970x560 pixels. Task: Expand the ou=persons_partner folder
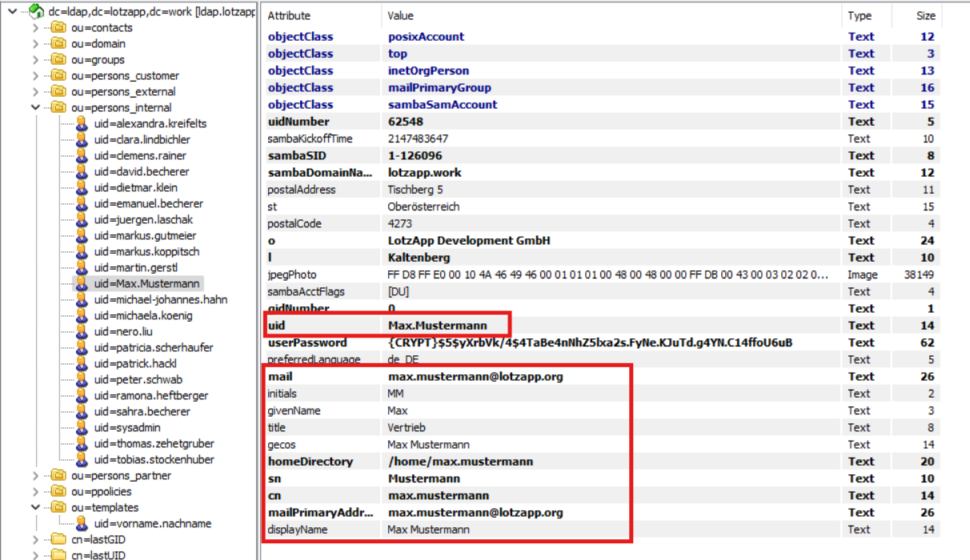pyautogui.click(x=35, y=476)
